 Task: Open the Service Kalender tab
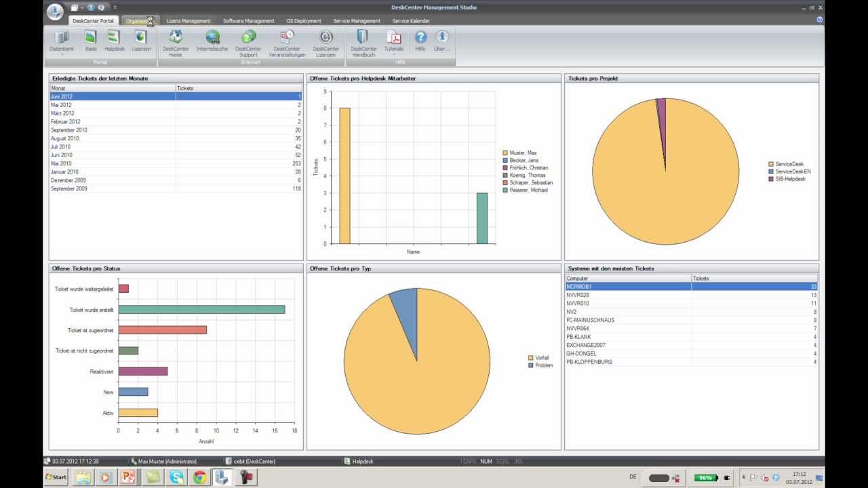(410, 20)
